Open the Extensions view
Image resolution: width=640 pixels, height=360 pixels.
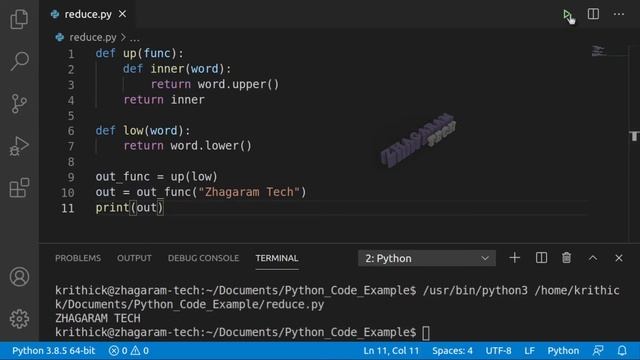click(x=19, y=188)
